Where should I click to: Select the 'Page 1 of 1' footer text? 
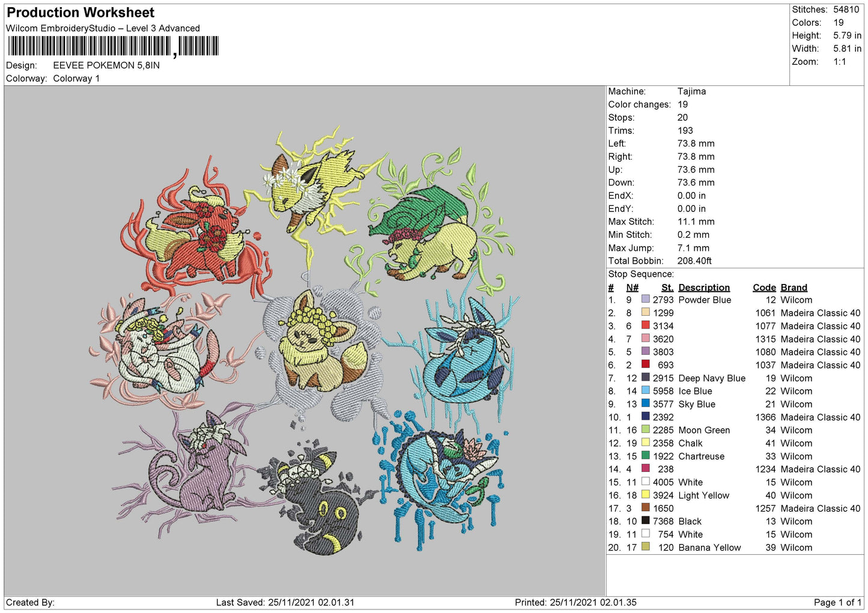837,602
